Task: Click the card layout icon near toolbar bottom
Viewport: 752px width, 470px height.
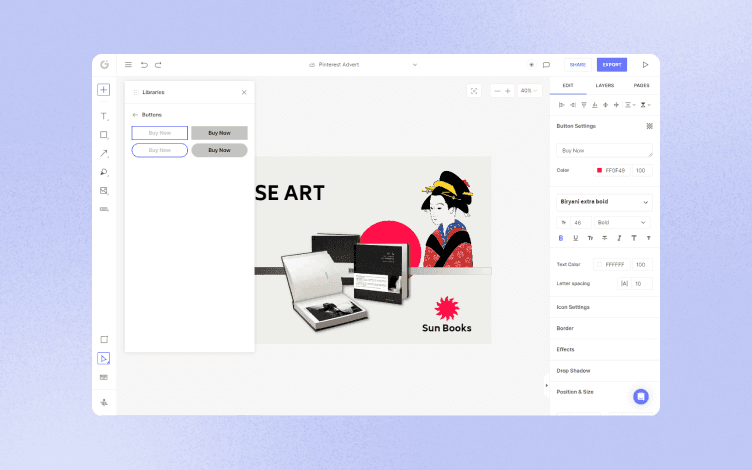Action: coord(104,377)
